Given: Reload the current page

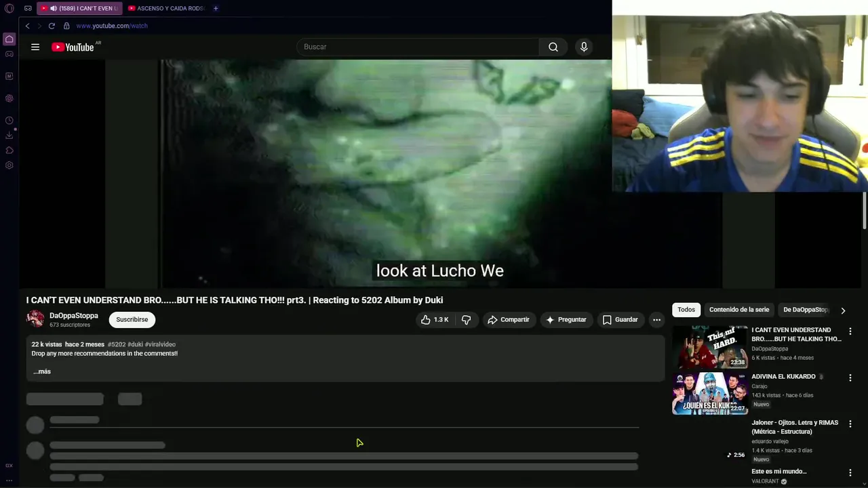Looking at the screenshot, I should pyautogui.click(x=52, y=26).
